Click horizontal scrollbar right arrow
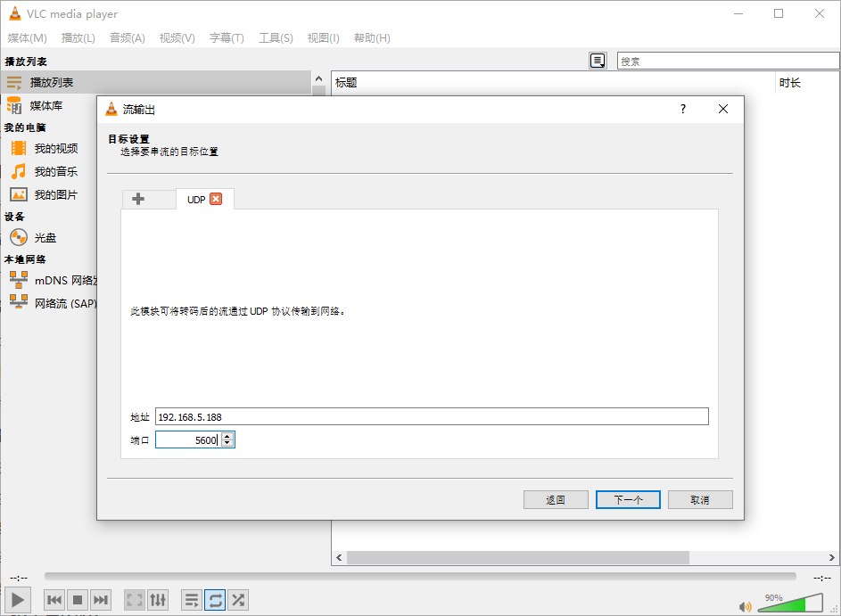 831,557
